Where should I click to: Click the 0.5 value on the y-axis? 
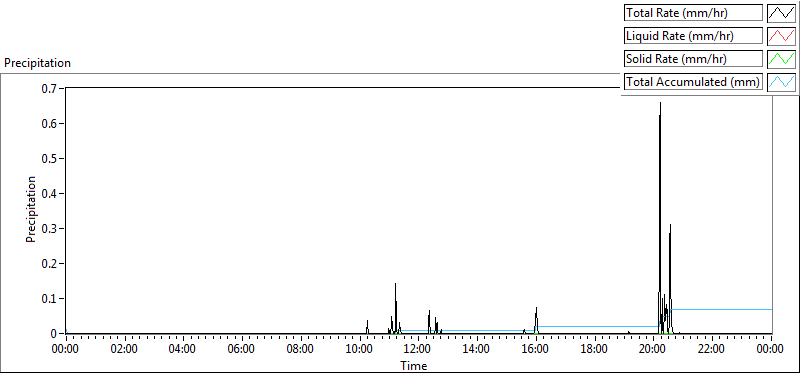click(x=50, y=159)
